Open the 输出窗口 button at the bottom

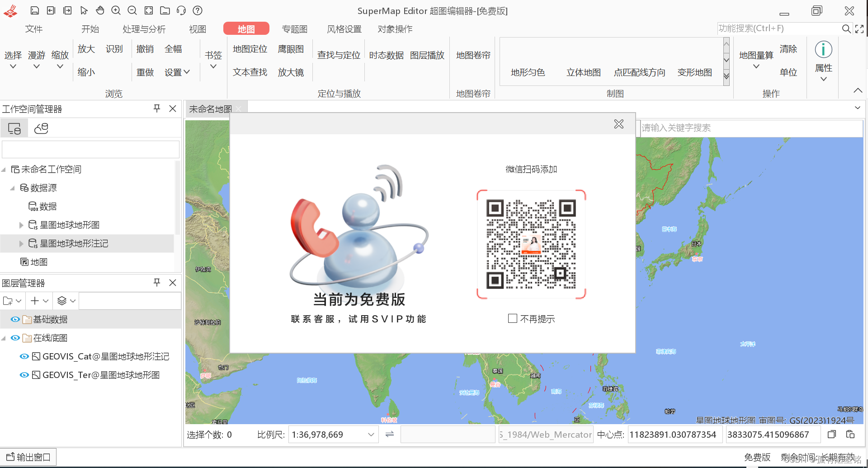(28, 457)
